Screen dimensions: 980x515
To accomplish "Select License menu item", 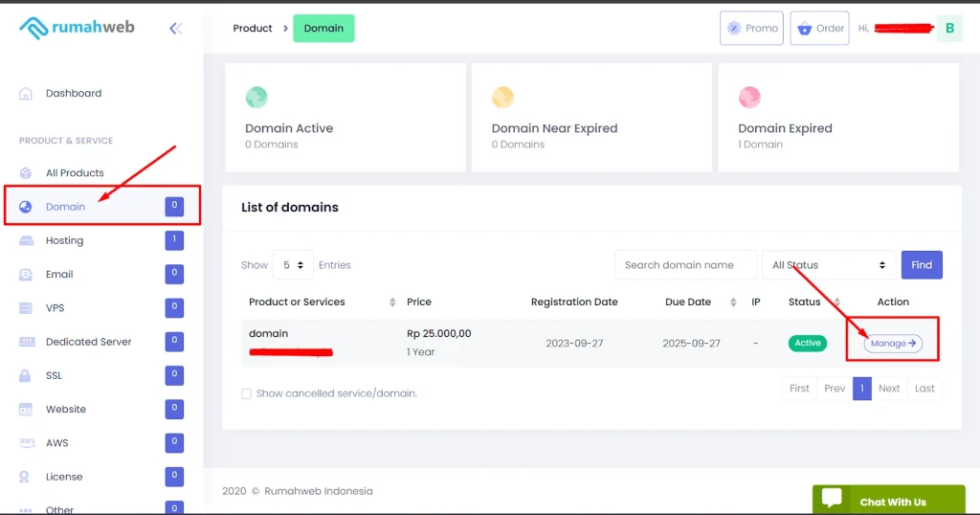I will click(x=64, y=477).
